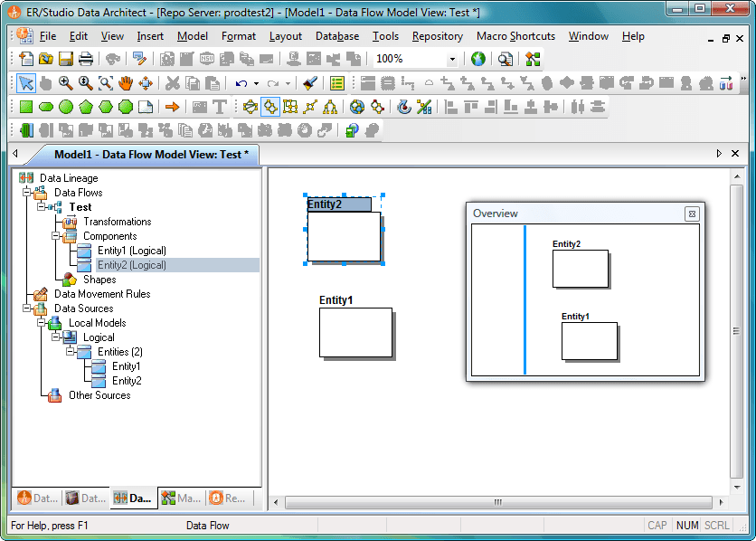Insert a green hexagon shape
This screenshot has height=541, width=756.
pos(105,107)
